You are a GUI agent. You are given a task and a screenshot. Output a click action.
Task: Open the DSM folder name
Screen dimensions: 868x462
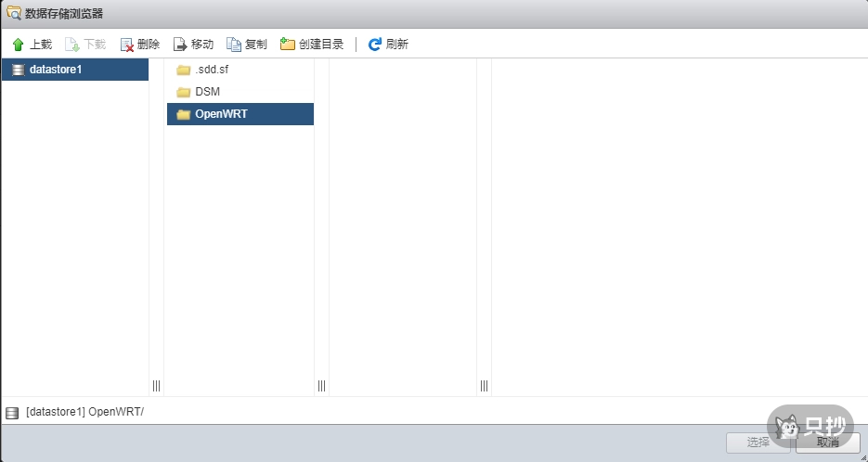point(208,91)
